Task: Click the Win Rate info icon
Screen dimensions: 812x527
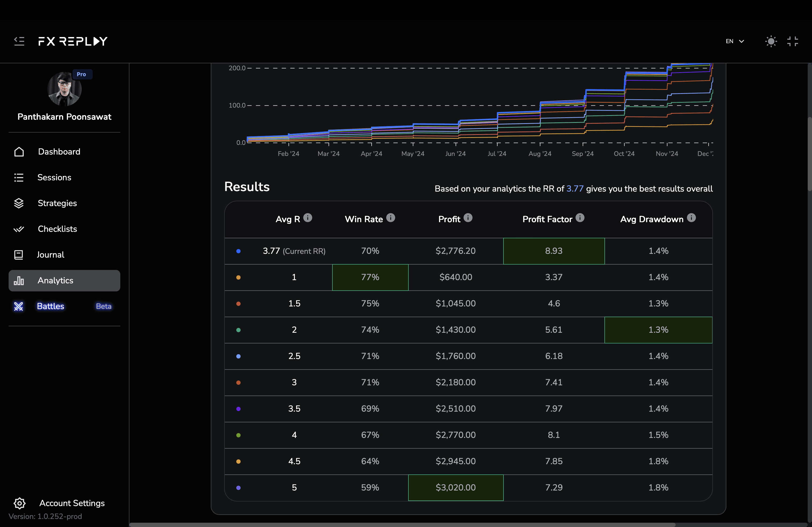Action: pos(391,217)
